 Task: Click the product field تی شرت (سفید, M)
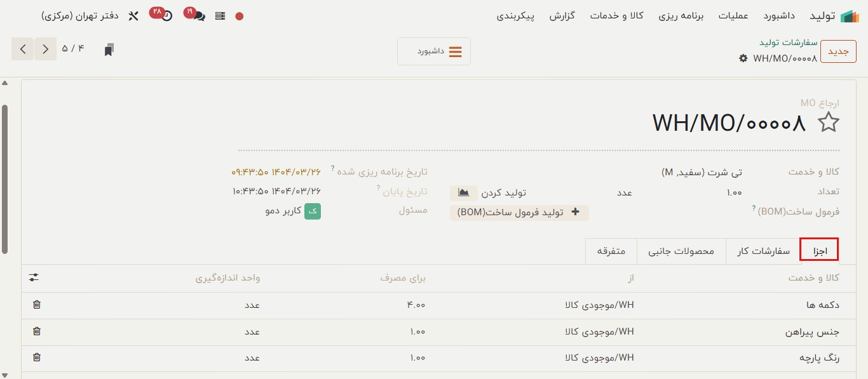(x=702, y=172)
